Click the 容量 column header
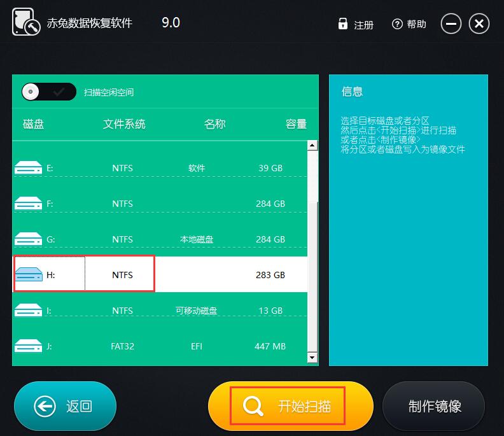Screen dimensions: 504x436 point(296,123)
